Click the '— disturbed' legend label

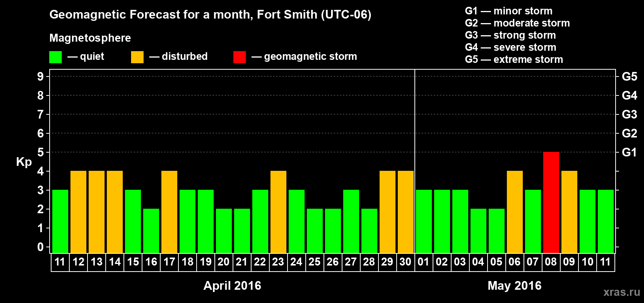point(178,56)
